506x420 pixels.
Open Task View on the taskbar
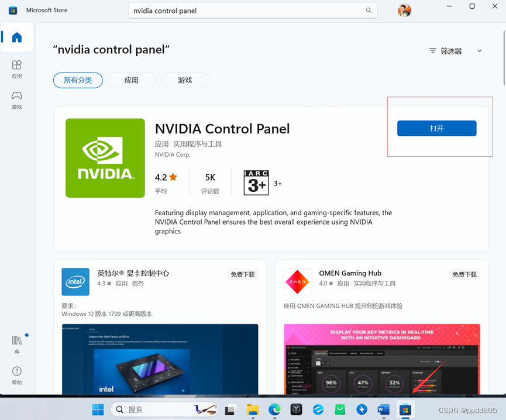pyautogui.click(x=230, y=409)
